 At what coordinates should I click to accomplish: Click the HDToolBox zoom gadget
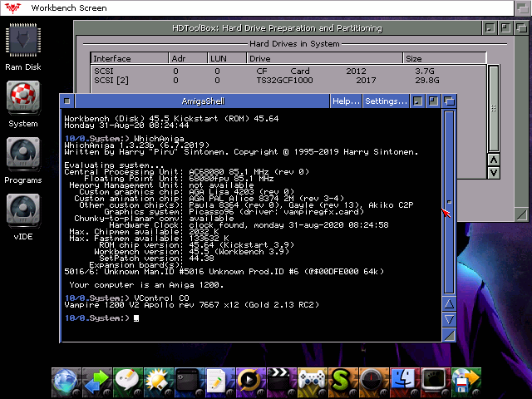point(505,27)
